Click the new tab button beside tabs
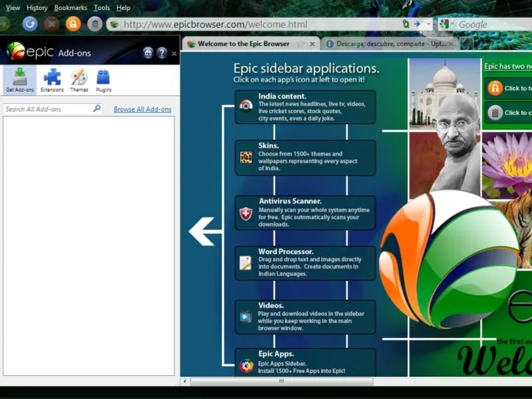The image size is (532, 399). click(467, 43)
